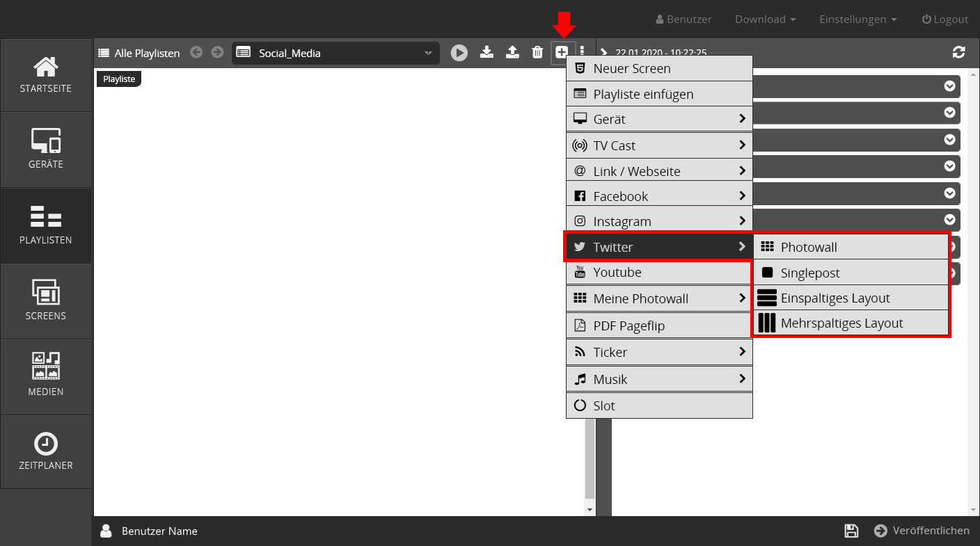
Task: Go forward with right arrow icon
Action: pyautogui.click(x=217, y=52)
